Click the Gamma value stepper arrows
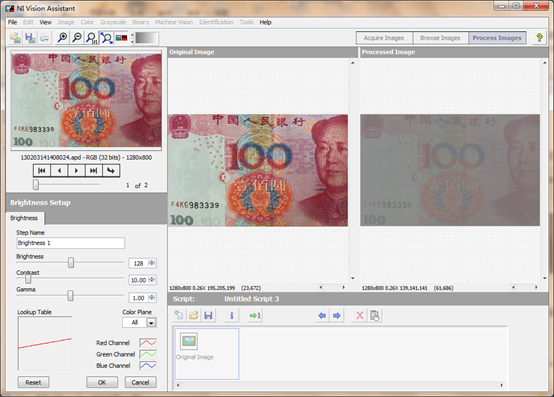This screenshot has height=397, width=554. [152, 297]
